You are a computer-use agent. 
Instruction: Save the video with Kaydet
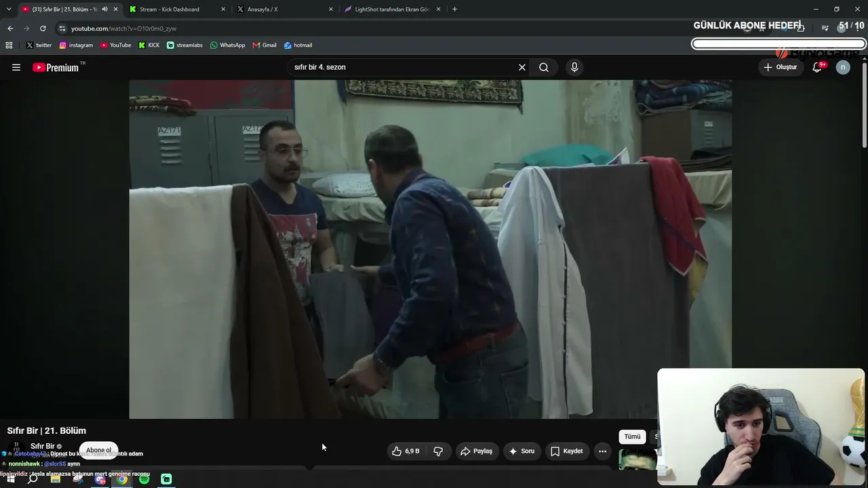click(x=567, y=451)
